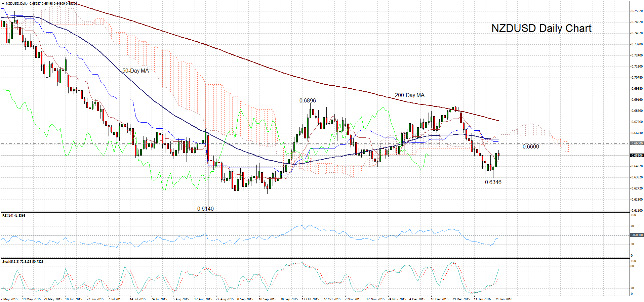Viewport: 644px width, 302px height.
Task: Click the 0.61900 price axis value
Action: coord(637,200)
